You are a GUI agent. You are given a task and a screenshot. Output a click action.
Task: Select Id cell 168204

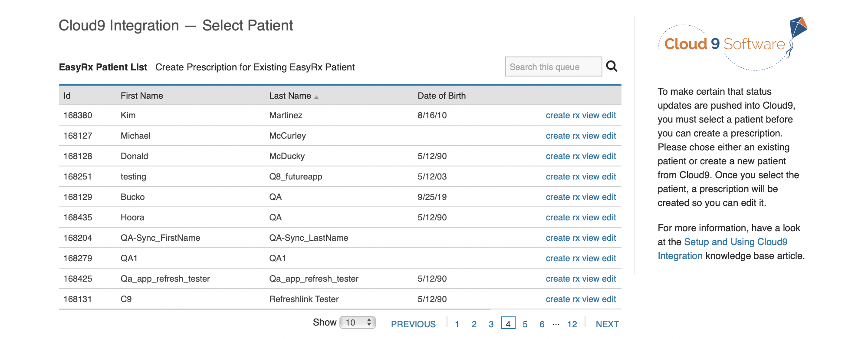78,238
